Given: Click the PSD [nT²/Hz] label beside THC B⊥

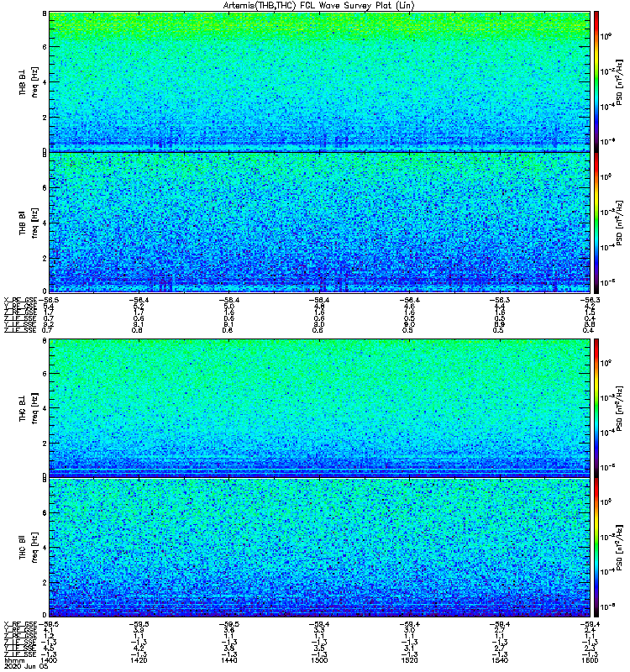Looking at the screenshot, I should point(620,409).
